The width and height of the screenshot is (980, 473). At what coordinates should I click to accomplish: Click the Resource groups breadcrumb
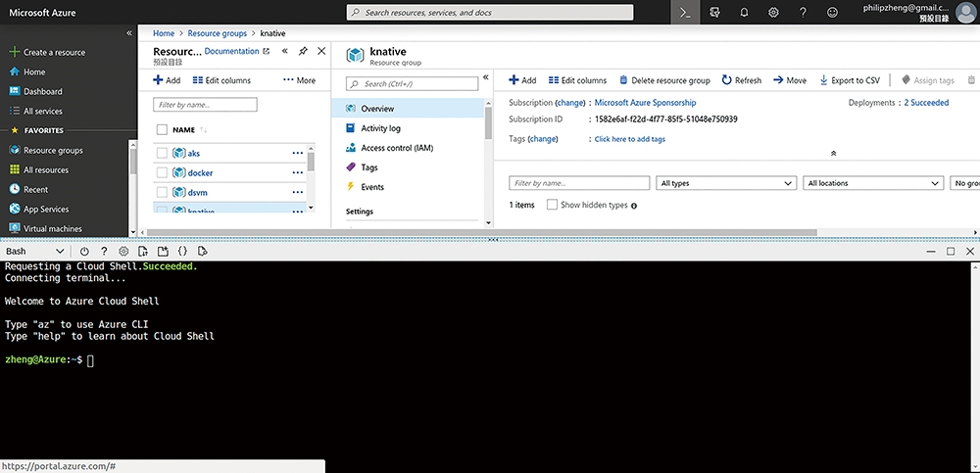(x=217, y=33)
